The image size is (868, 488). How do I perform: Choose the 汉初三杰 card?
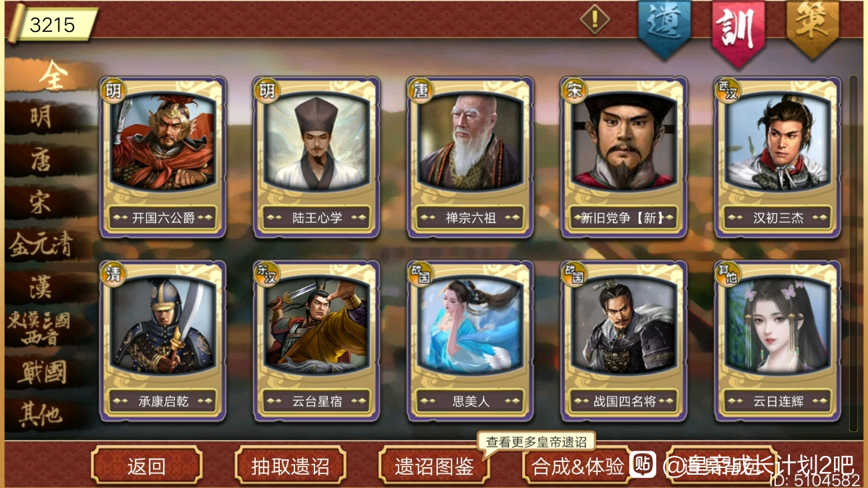coord(778,157)
